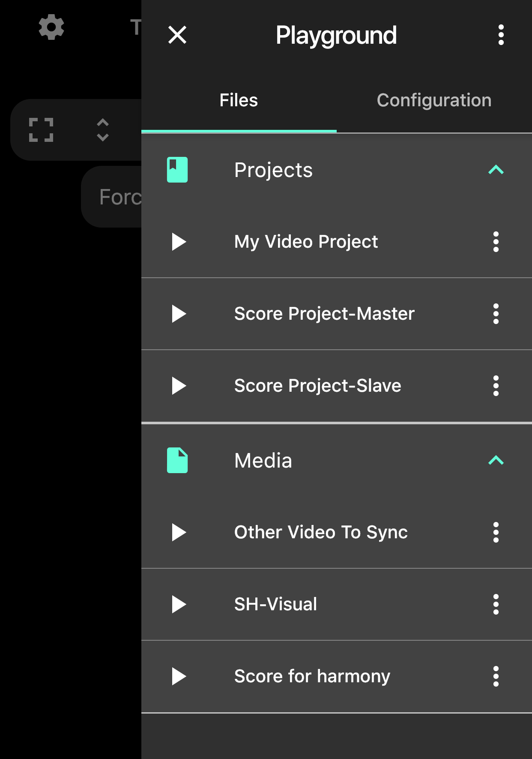The height and width of the screenshot is (759, 532).
Task: Open the Score for harmony item
Action: tap(312, 676)
